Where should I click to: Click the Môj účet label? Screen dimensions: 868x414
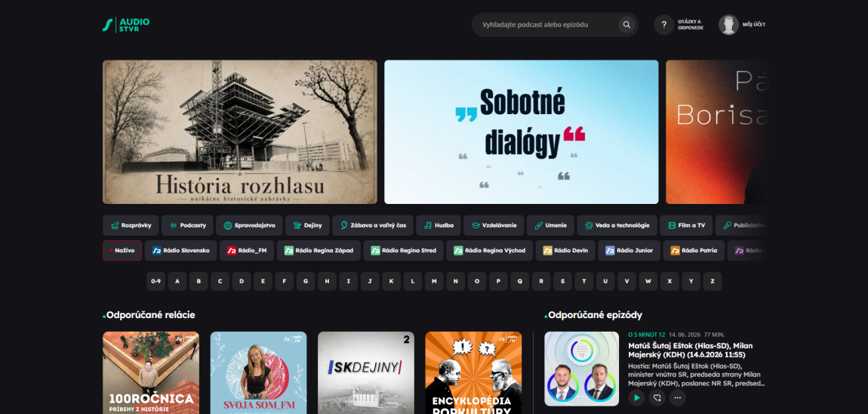pos(754,25)
